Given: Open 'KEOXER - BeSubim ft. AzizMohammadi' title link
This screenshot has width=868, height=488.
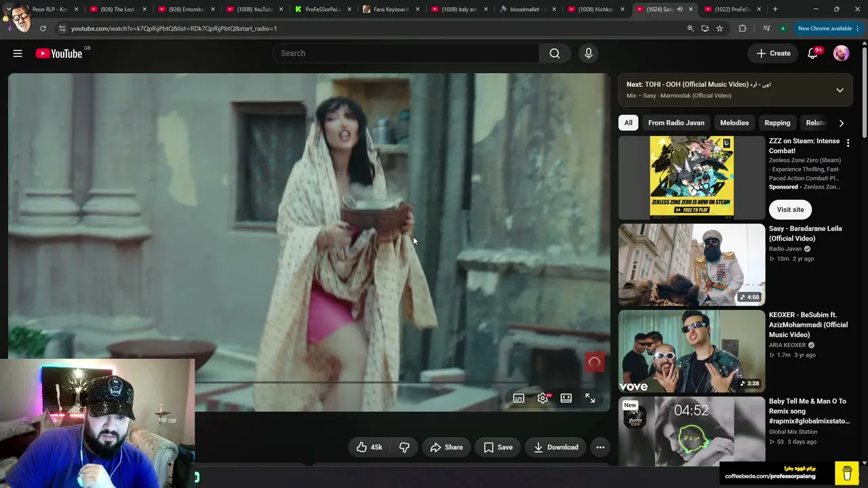Looking at the screenshot, I should pos(808,325).
